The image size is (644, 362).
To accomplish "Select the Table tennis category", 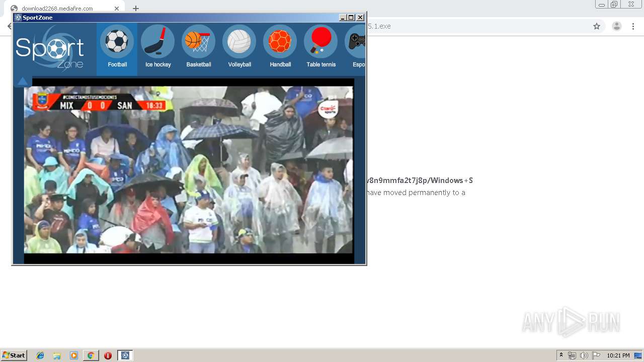I will click(320, 49).
